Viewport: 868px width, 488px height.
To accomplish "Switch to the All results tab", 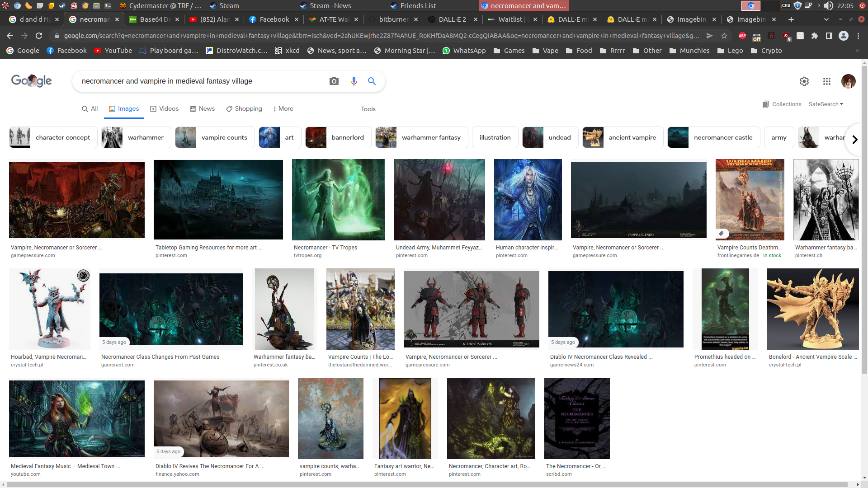I will (90, 109).
